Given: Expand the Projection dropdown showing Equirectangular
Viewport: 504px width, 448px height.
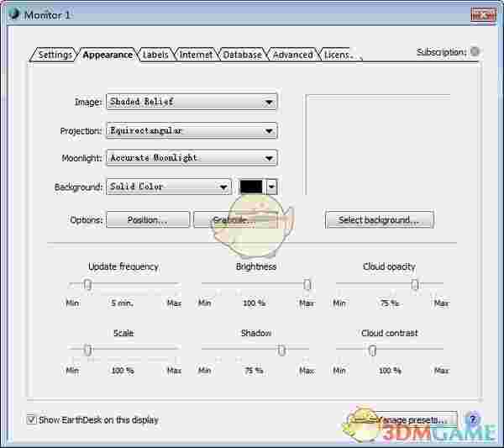Looking at the screenshot, I should point(192,130).
